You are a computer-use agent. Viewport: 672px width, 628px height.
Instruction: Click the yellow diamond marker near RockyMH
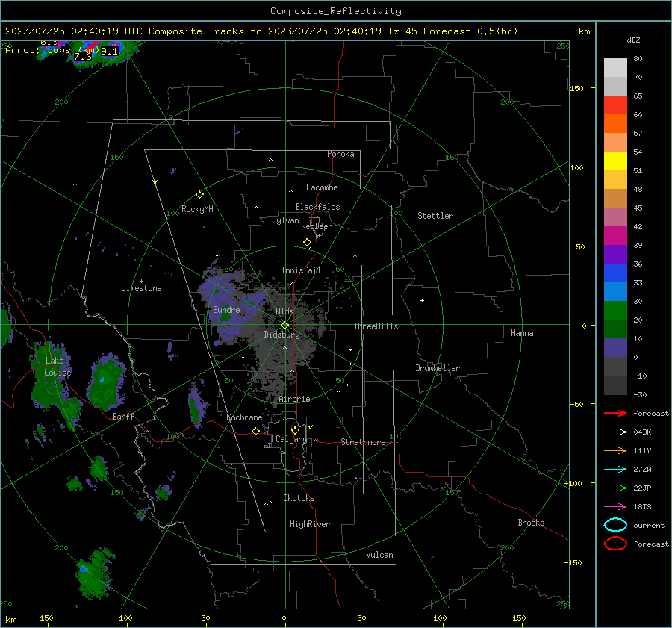199,195
